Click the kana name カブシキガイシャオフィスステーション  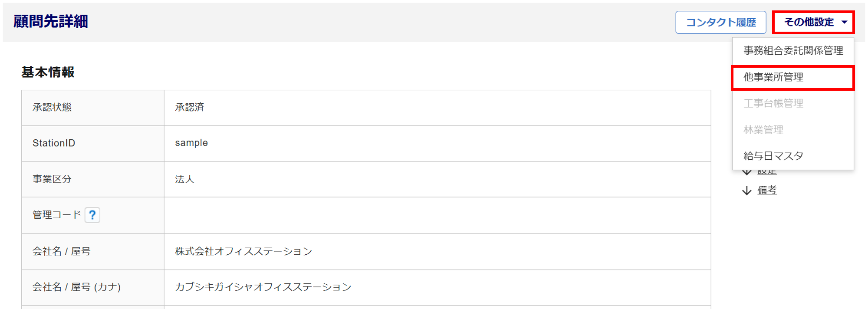point(263,287)
